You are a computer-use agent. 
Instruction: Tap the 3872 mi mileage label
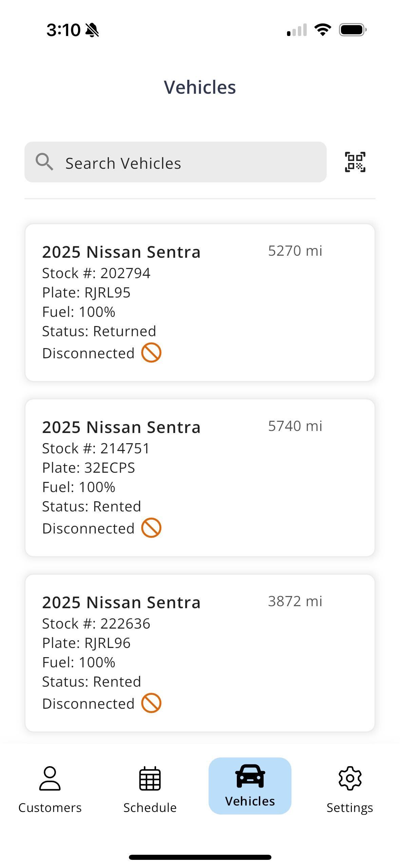tap(295, 601)
